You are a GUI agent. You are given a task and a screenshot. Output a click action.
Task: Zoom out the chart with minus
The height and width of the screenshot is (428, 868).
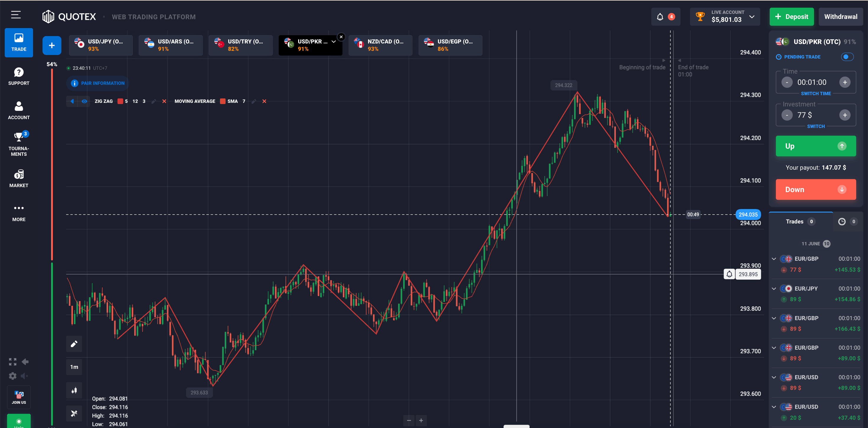(409, 420)
